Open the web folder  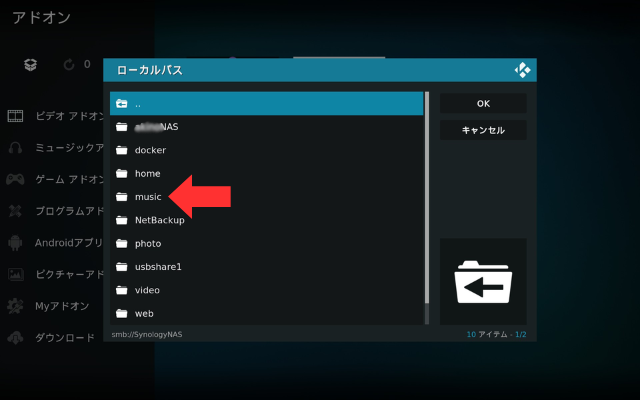click(x=144, y=314)
